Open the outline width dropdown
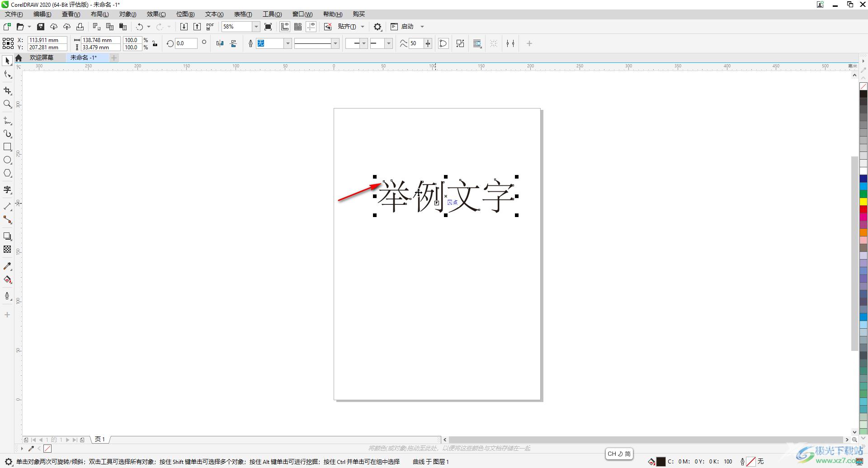Image resolution: width=868 pixels, height=468 pixels. [288, 43]
